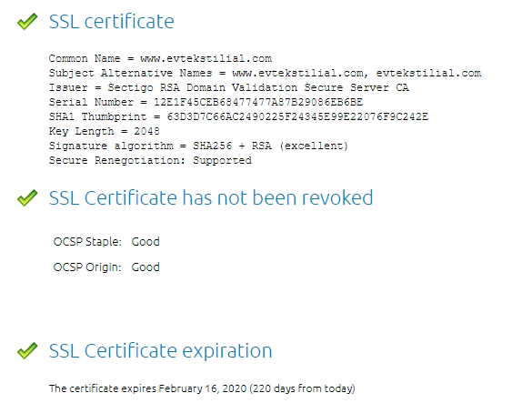Click the OCSP Staple label
Image resolution: width=532 pixels, height=403 pixels.
(x=87, y=242)
